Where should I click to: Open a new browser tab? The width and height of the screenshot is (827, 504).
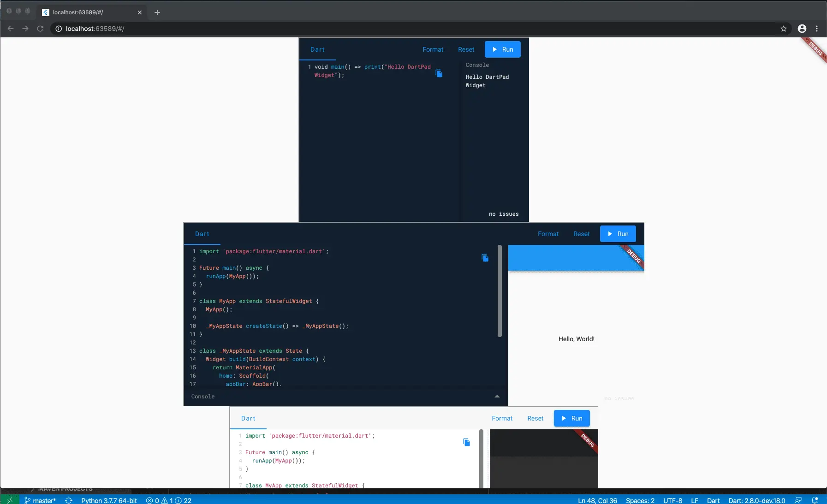[x=157, y=12]
